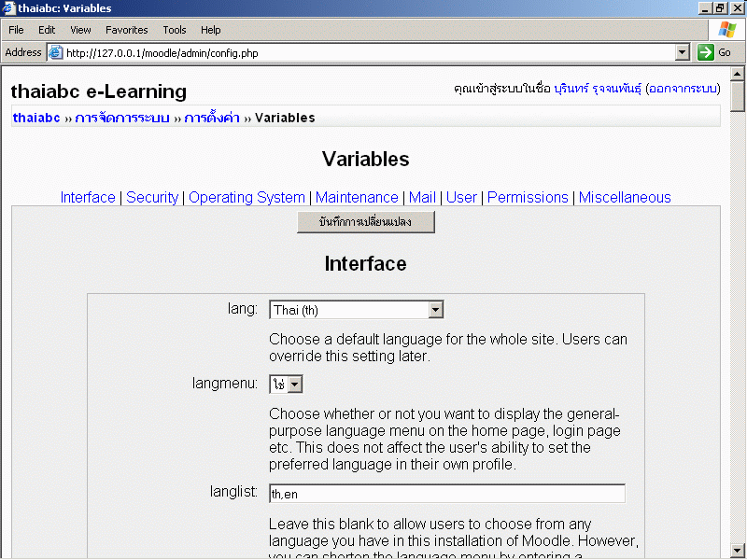This screenshot has height=560, width=747.
Task: Expand the langmenu yes/no dropdown
Action: pyautogui.click(x=294, y=385)
